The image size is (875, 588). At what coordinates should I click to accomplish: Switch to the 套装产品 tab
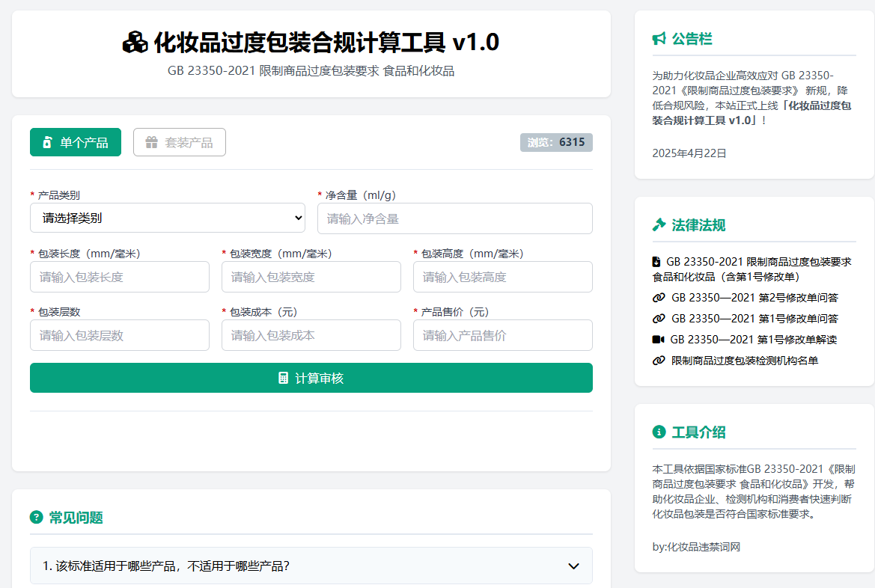[179, 142]
